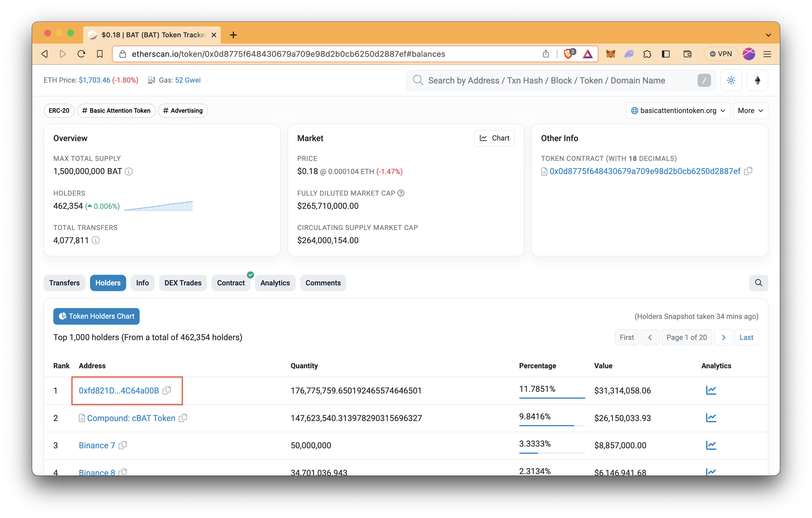Open Brave Shields lion icon

[x=569, y=54]
